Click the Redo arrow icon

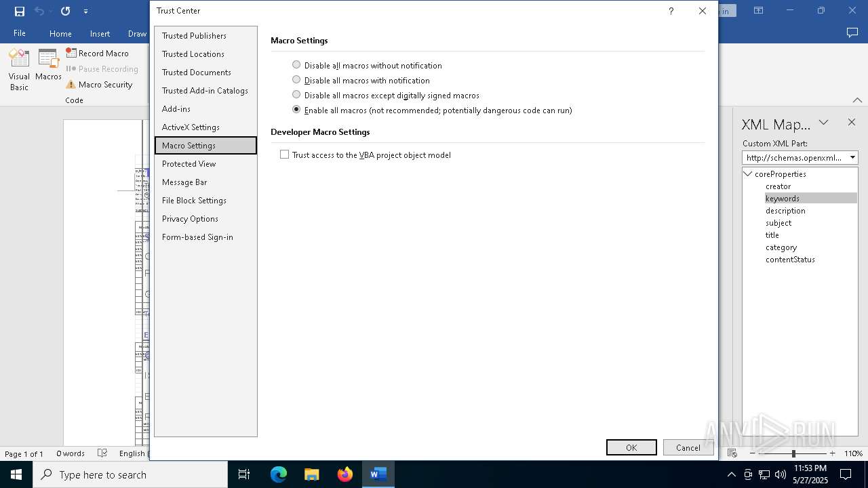(x=65, y=11)
